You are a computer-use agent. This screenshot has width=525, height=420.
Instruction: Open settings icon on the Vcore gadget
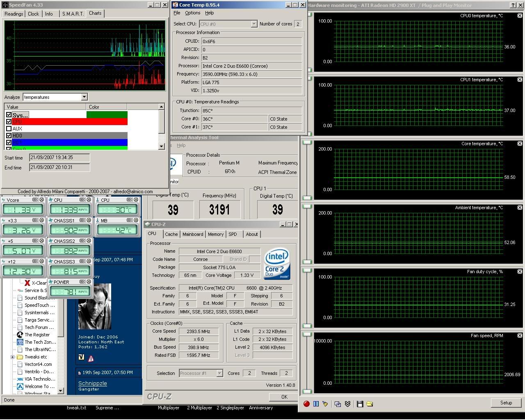36,200
